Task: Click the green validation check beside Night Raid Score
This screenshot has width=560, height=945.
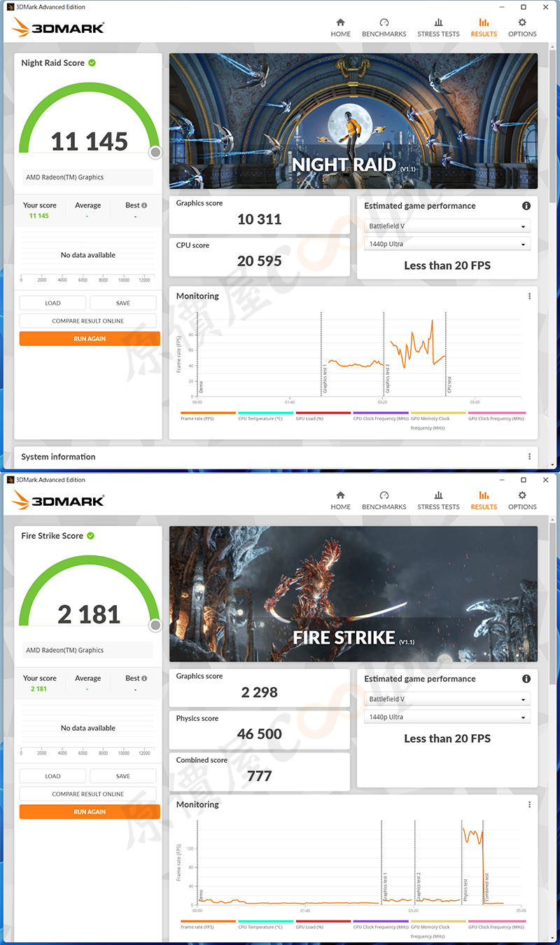Action: pyautogui.click(x=92, y=63)
